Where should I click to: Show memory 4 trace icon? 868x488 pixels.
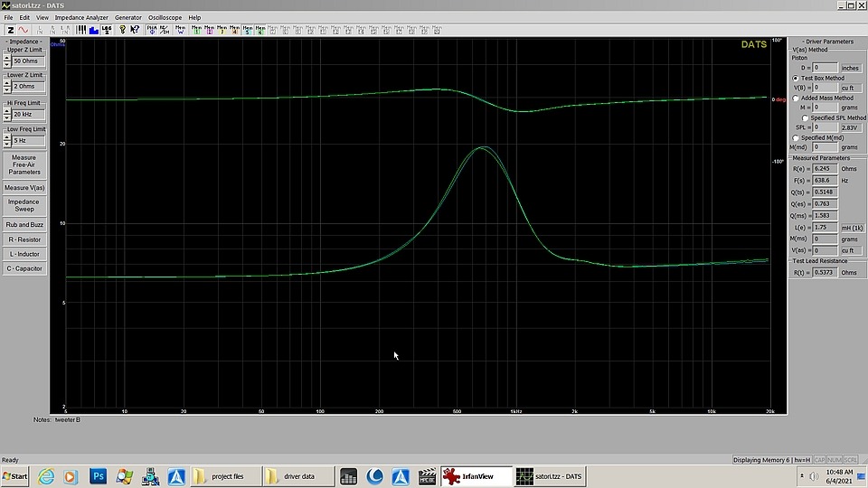[x=235, y=30]
